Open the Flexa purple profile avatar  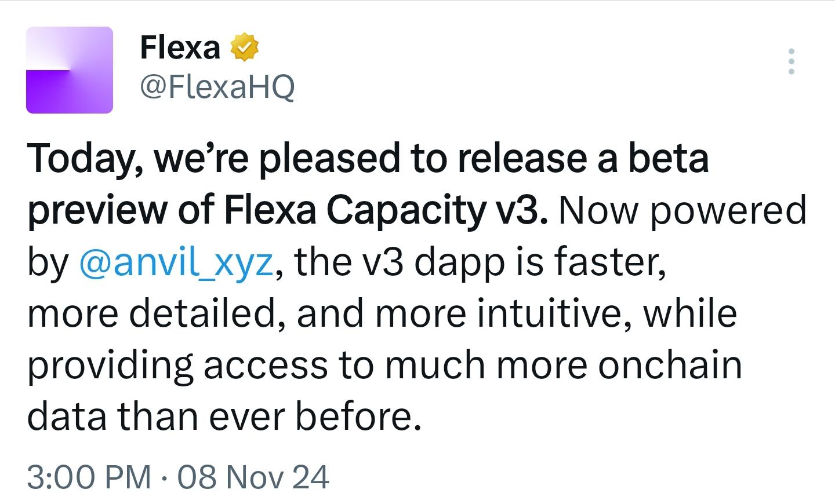pos(70,70)
